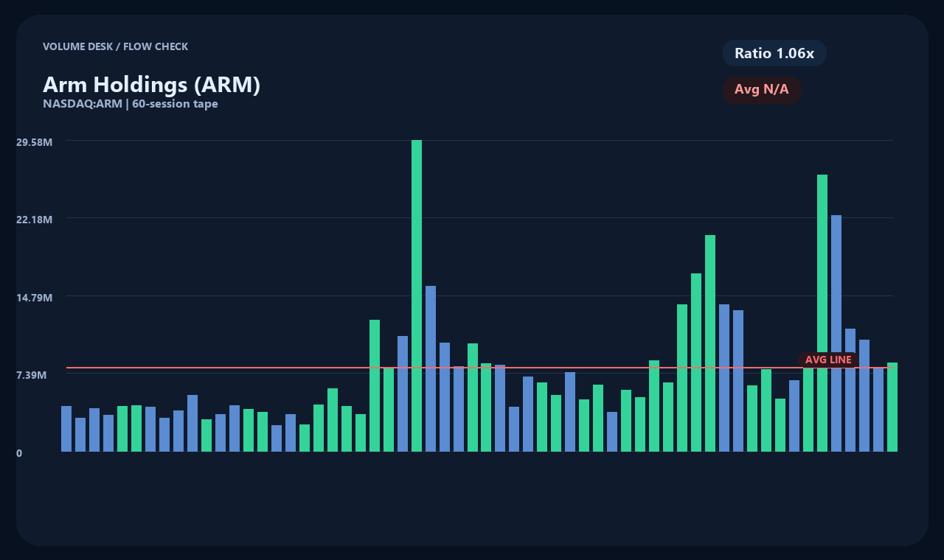
Task: Click the Arm Holdings (ARM) title
Action: (x=152, y=85)
